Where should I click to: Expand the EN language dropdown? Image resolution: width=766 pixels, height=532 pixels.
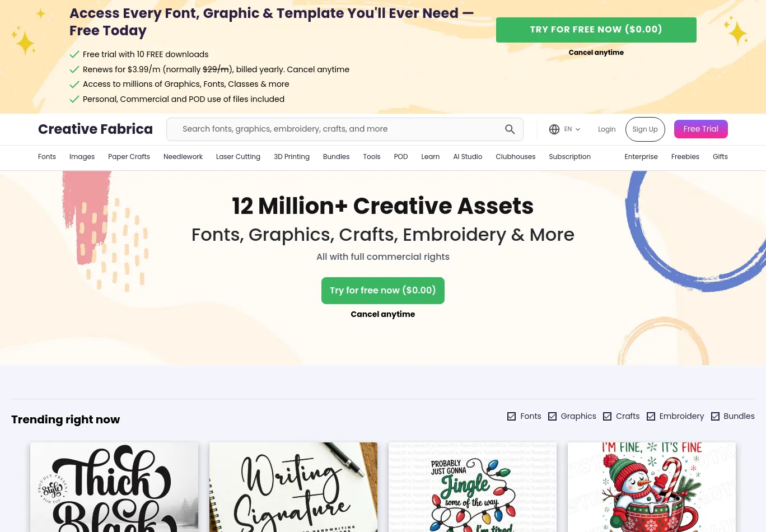point(572,129)
